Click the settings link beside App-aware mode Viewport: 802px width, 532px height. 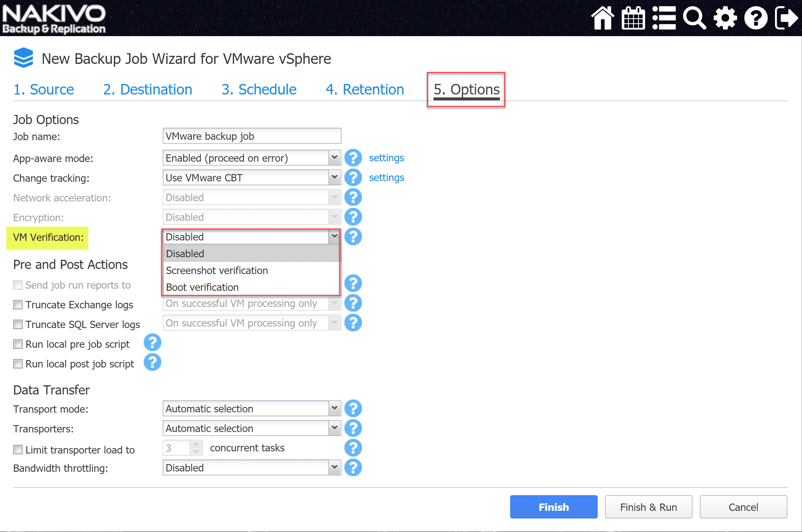(x=386, y=158)
